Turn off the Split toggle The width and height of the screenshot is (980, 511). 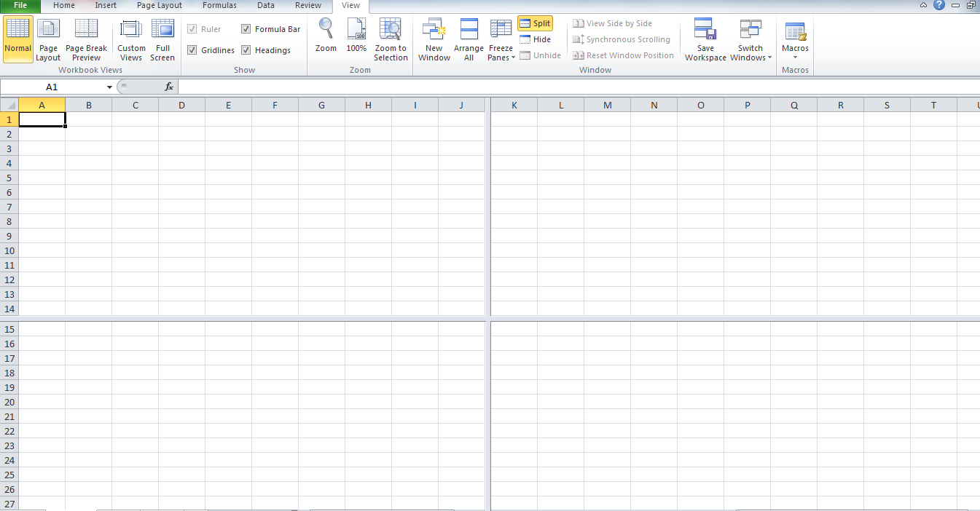tap(535, 23)
